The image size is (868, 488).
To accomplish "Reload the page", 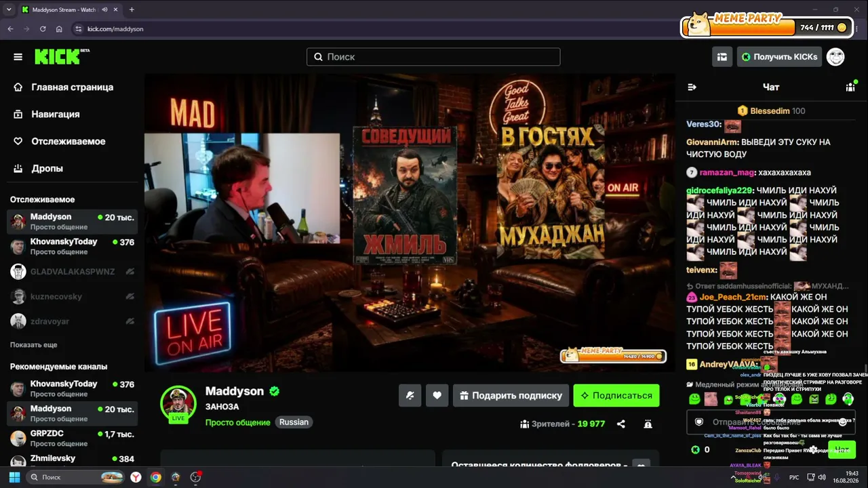I will (x=43, y=29).
